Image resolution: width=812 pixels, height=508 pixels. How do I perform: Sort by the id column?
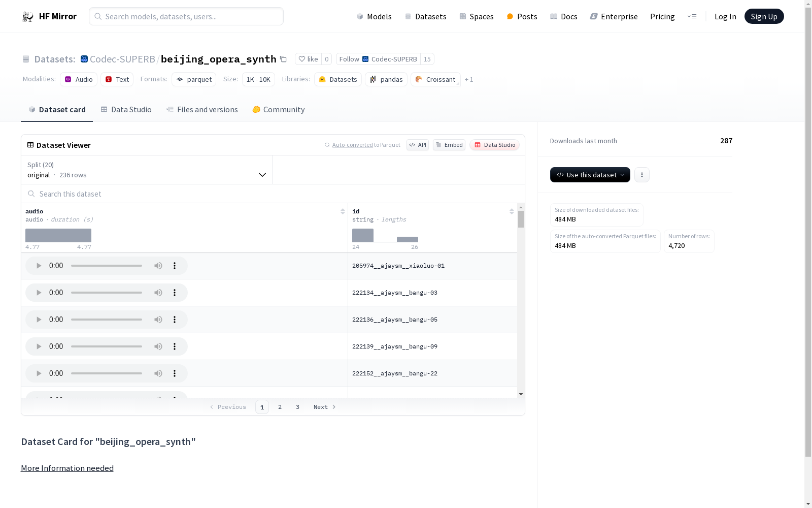pos(512,211)
